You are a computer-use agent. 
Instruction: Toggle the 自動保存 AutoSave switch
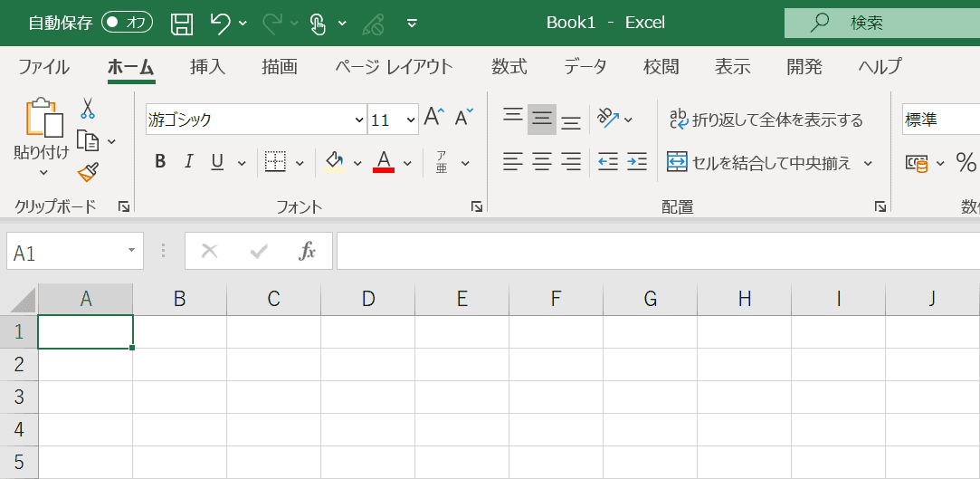click(x=128, y=24)
